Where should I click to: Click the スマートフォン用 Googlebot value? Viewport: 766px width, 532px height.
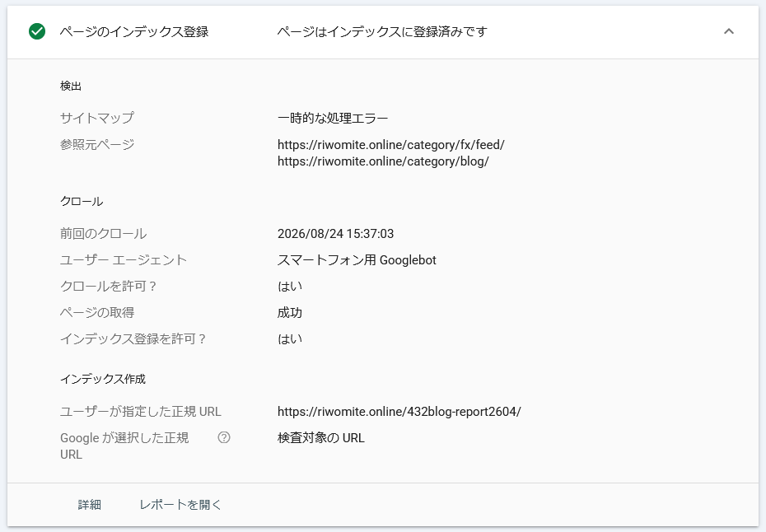(357, 260)
